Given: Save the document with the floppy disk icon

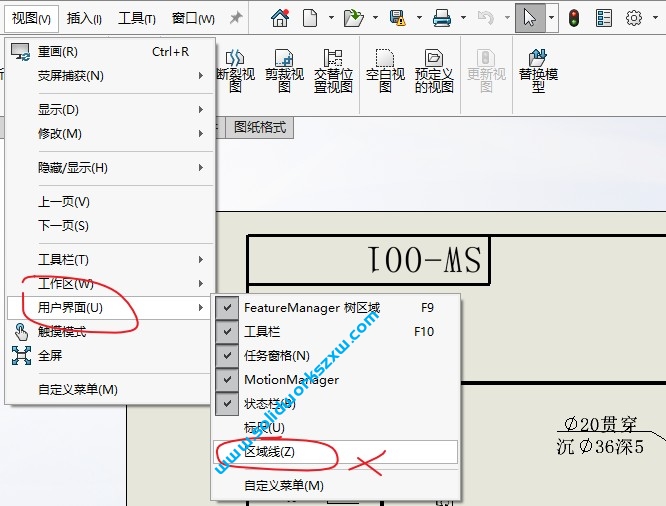Looking at the screenshot, I should [398, 18].
